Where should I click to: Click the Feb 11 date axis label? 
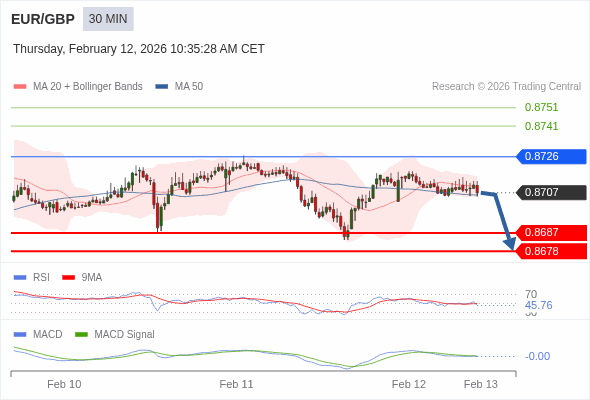coord(236,384)
